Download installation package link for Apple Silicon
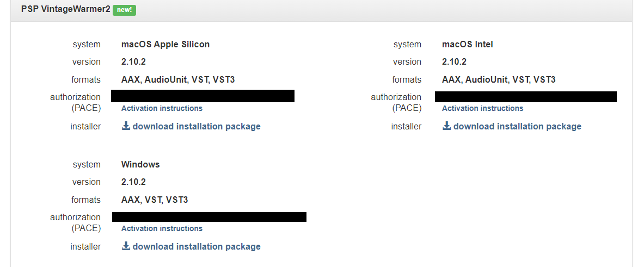The width and height of the screenshot is (644, 267). coord(197,127)
